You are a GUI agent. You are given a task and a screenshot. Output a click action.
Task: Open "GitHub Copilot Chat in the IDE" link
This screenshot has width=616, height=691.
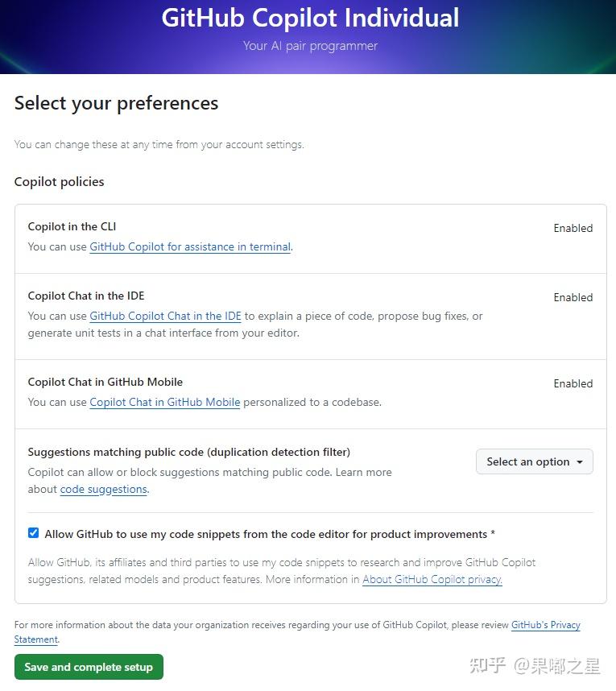[x=165, y=316]
